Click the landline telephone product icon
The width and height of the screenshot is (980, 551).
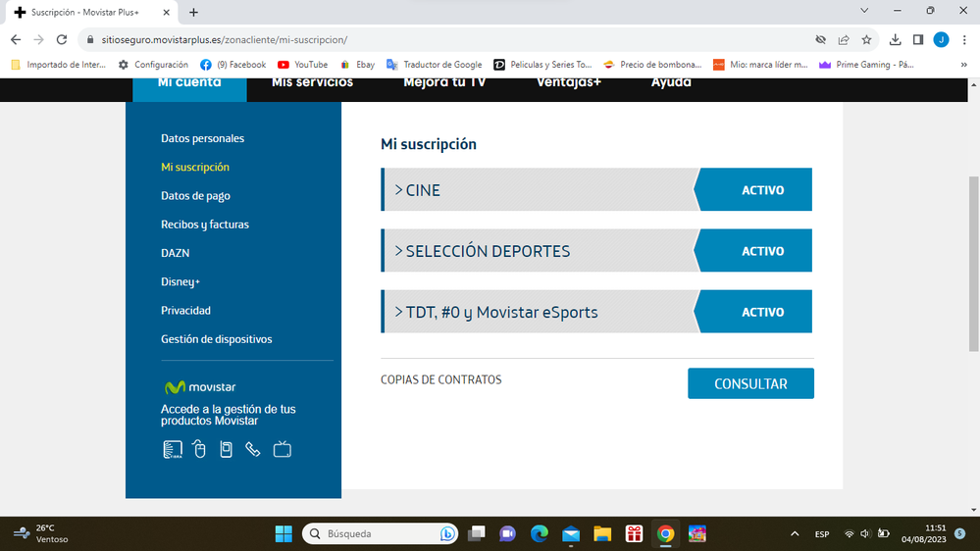pyautogui.click(x=252, y=449)
